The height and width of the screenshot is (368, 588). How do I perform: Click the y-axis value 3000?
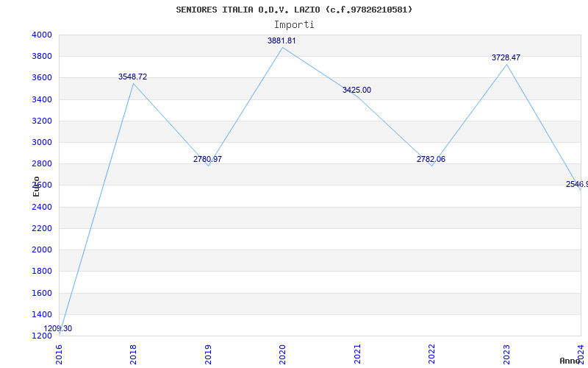(x=42, y=143)
